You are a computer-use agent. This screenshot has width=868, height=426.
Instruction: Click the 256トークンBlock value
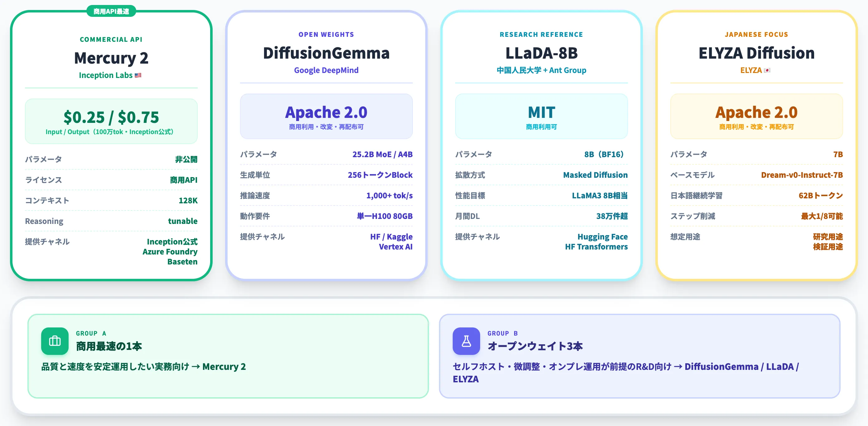[380, 175]
